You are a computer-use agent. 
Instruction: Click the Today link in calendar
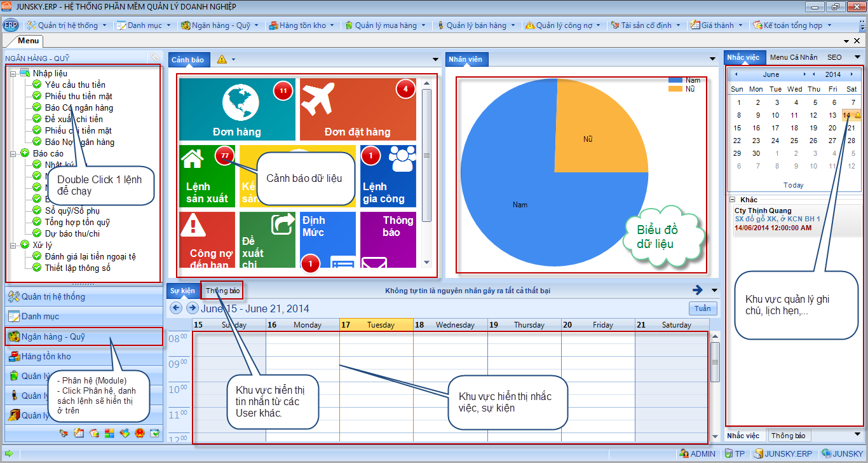[793, 185]
